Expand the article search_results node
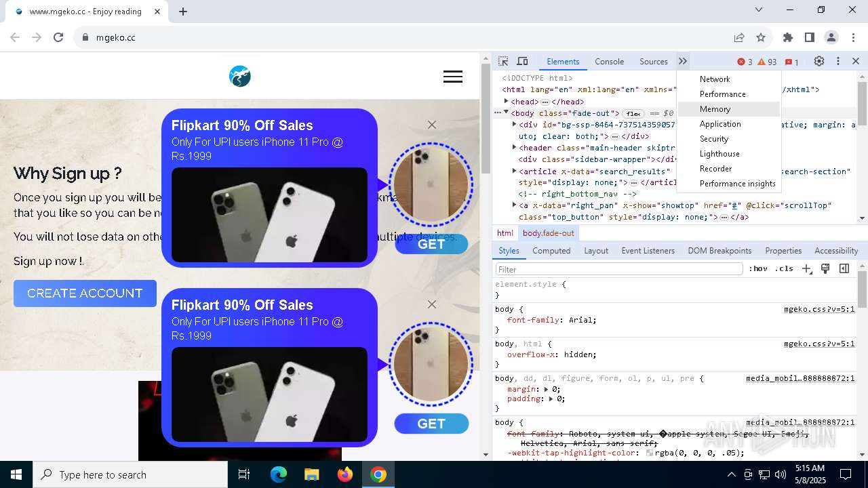The width and height of the screenshot is (868, 488). [514, 171]
